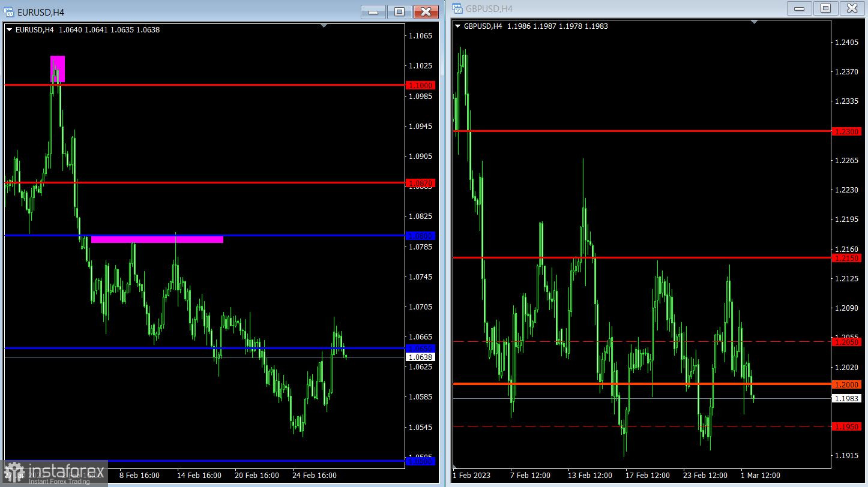
Task: Click the chart shift marker in GBPUSD chart
Action: tap(755, 22)
